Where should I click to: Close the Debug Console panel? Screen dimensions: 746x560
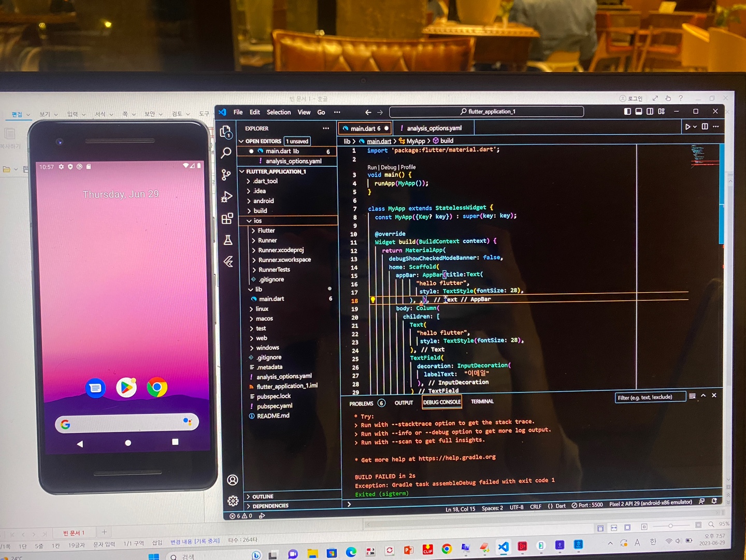[x=714, y=395]
